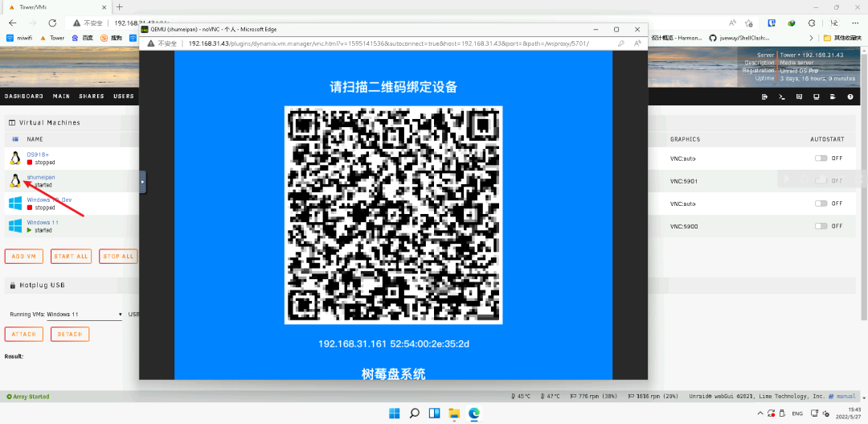Open the manual link in footer
The height and width of the screenshot is (424, 868).
[845, 397]
